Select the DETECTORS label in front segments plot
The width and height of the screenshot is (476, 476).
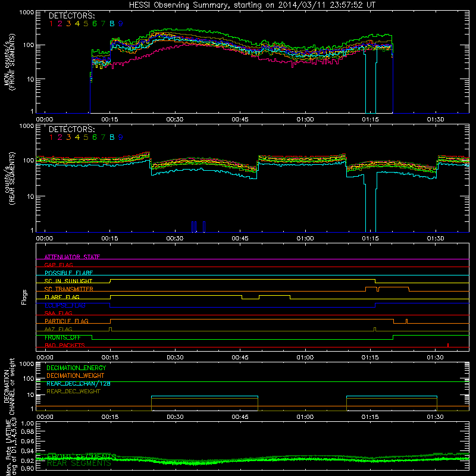coord(71,16)
